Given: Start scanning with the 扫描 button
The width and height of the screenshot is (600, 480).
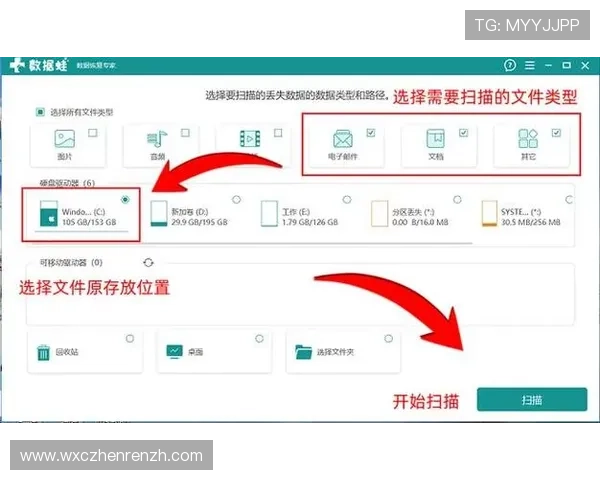Looking at the screenshot, I should 532,400.
